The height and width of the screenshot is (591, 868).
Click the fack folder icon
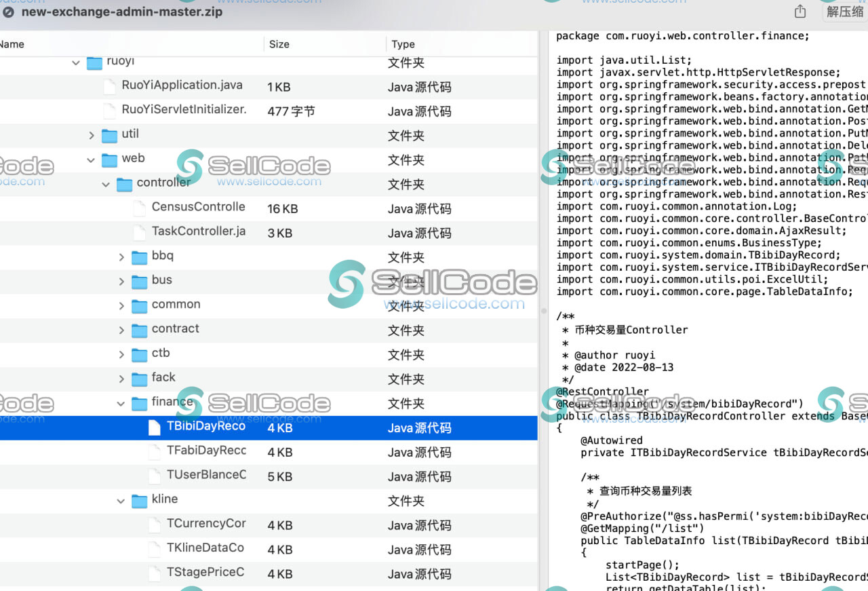(x=139, y=379)
